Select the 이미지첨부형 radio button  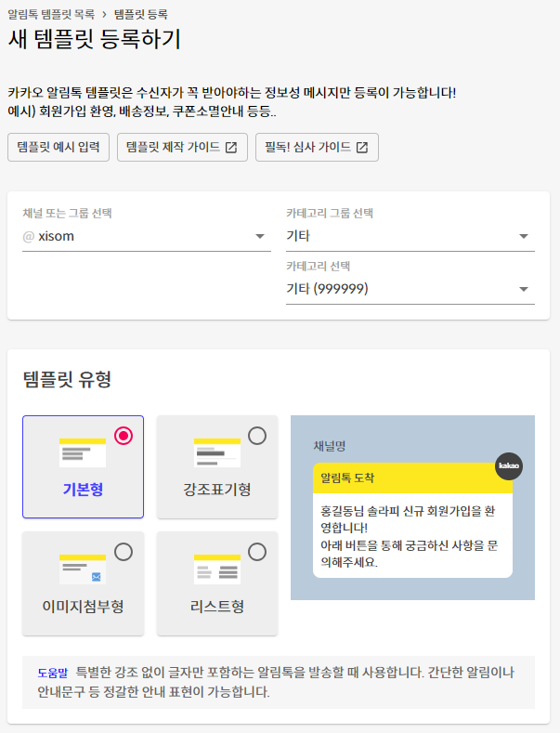tap(124, 552)
